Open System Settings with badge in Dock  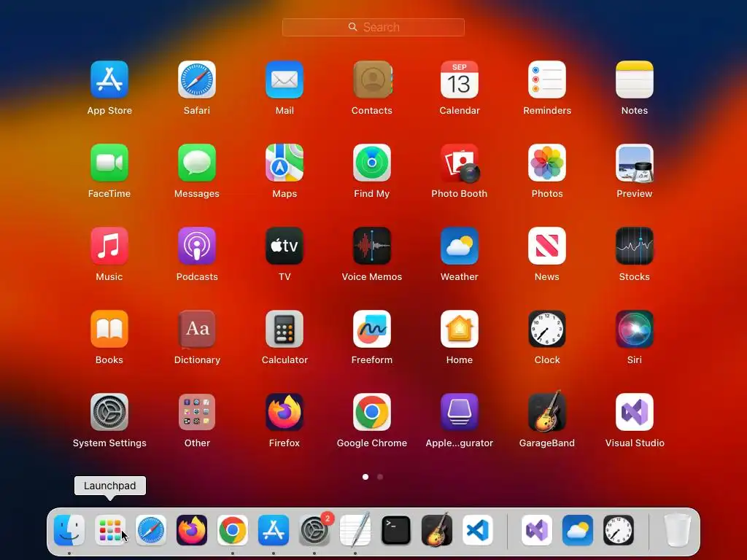314,530
